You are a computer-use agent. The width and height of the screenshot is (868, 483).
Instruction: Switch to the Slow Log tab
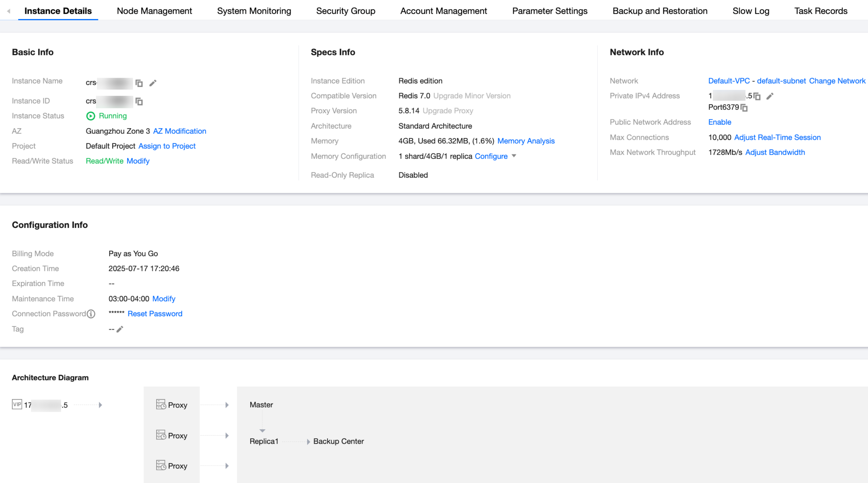point(750,11)
